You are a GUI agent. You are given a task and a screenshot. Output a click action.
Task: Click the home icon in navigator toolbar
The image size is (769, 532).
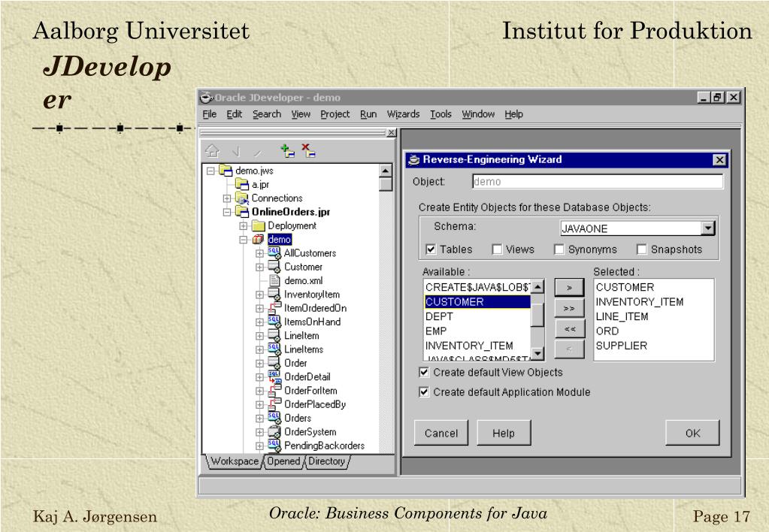point(212,150)
